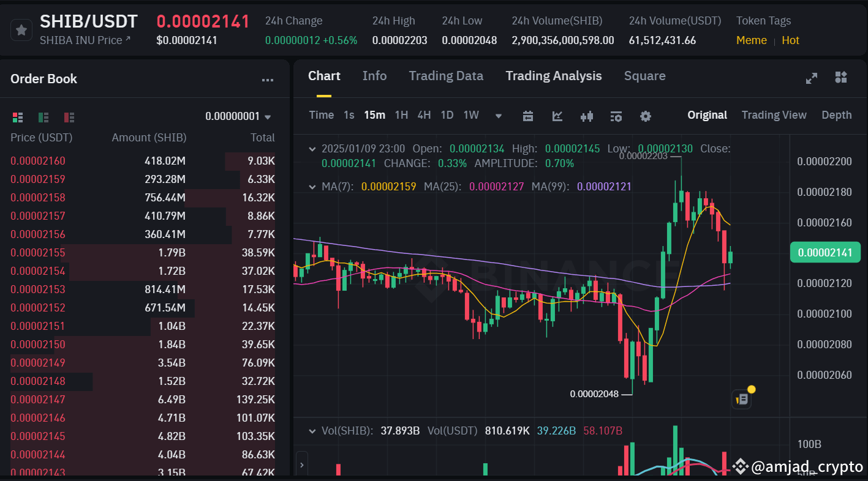Click the MA(25) indicator value
The height and width of the screenshot is (481, 868).
[x=497, y=186]
